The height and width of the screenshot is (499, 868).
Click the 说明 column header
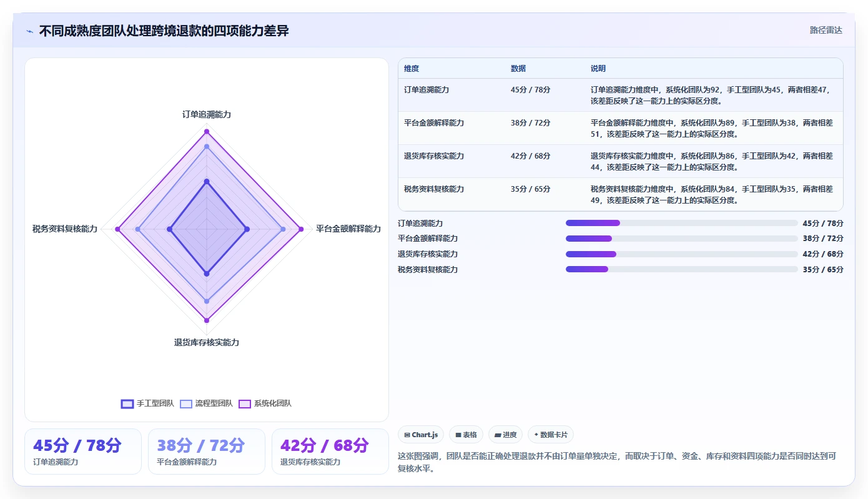(598, 69)
